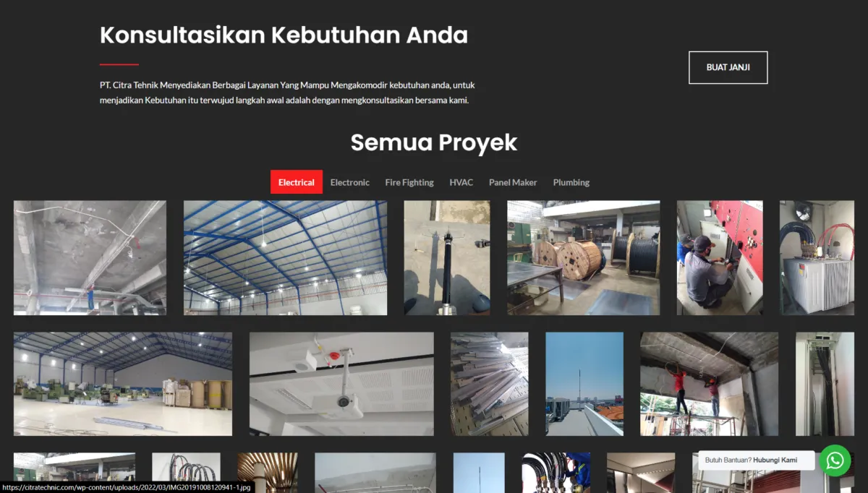Filter projects by Plumbing
868x493 pixels.
click(571, 182)
